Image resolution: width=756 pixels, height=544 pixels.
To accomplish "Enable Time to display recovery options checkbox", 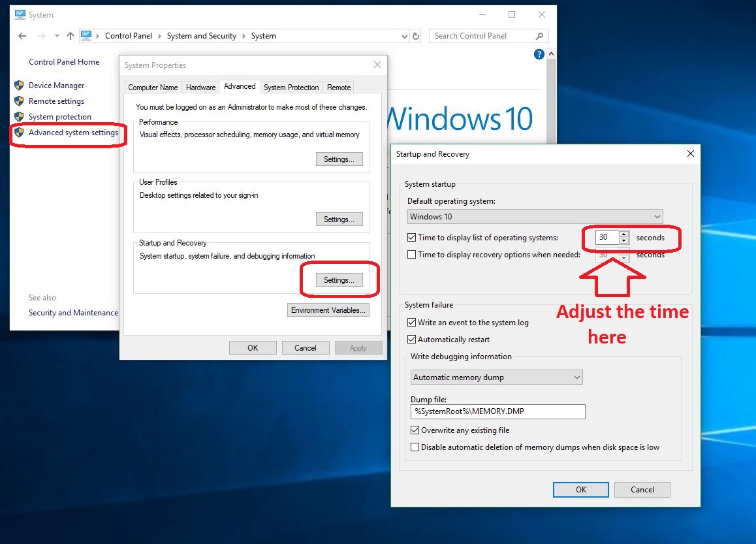I will coord(412,255).
